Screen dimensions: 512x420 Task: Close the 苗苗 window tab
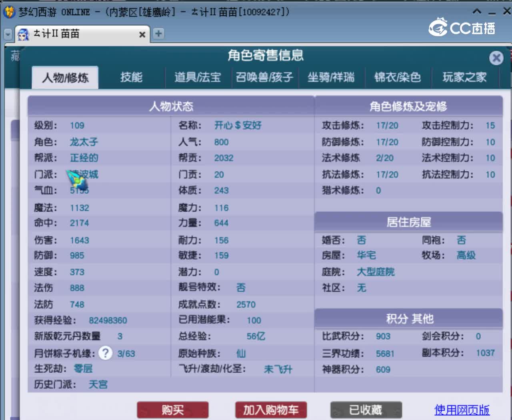point(142,34)
